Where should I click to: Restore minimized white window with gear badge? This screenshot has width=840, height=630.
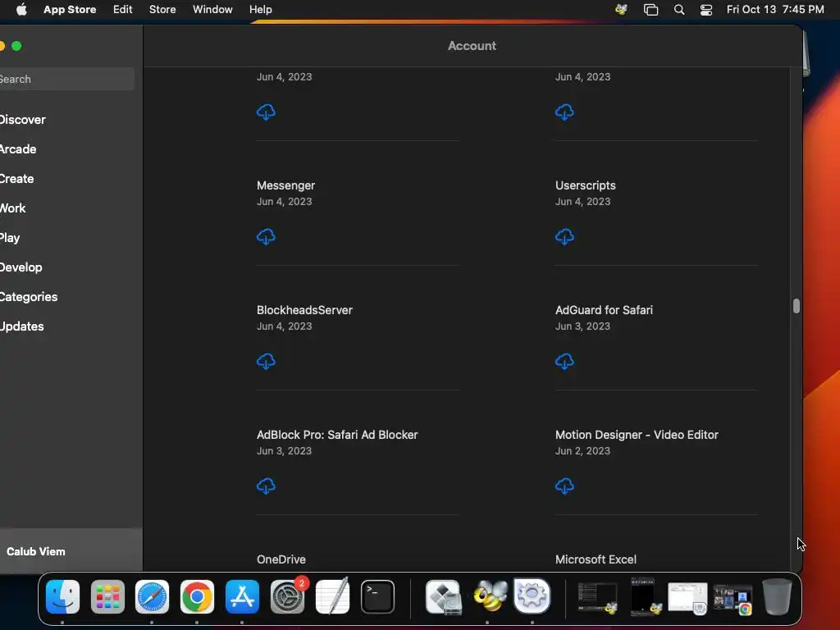tap(688, 597)
